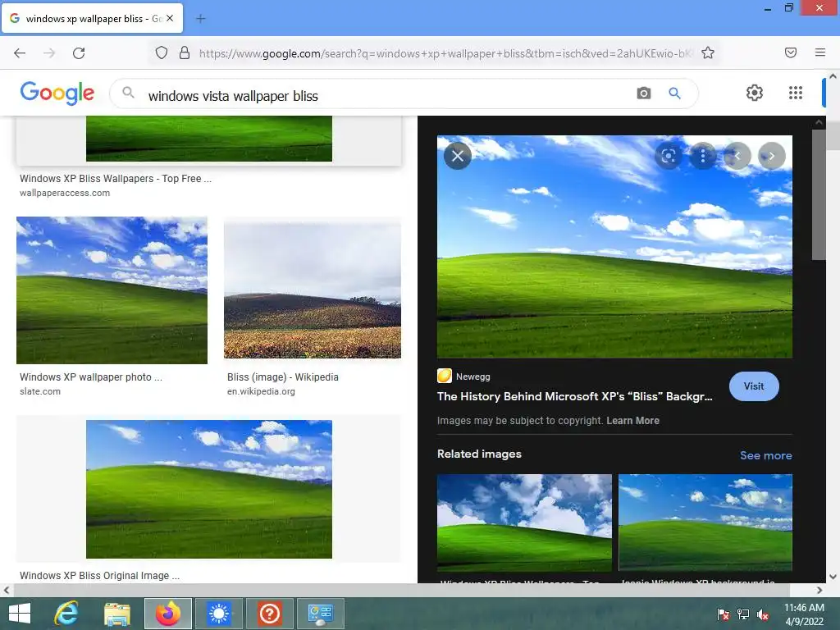Open the Google apps grid
The height and width of the screenshot is (630, 840).
click(796, 93)
